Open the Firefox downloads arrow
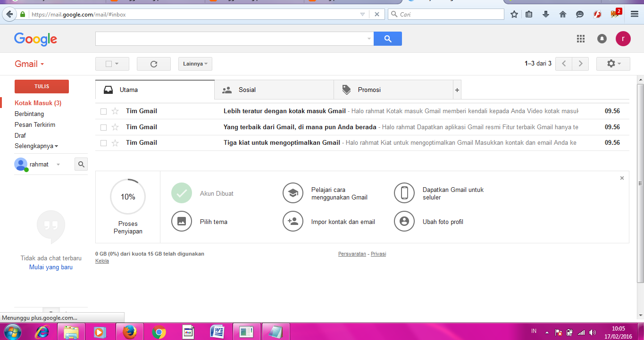This screenshot has height=340, width=644. [x=546, y=14]
